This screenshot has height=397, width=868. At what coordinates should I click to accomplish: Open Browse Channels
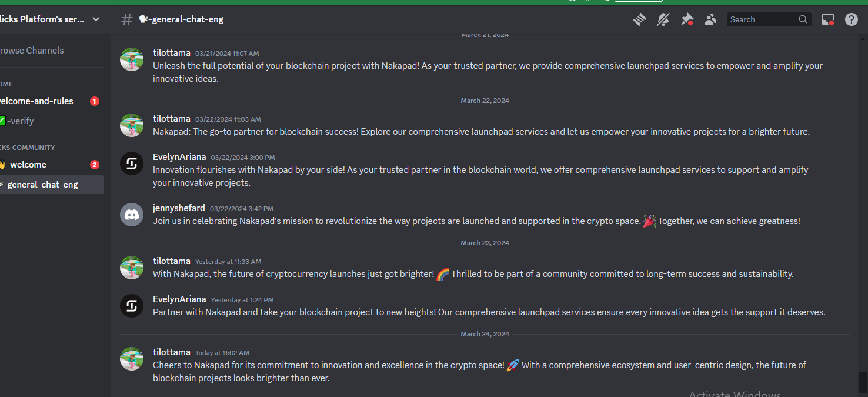pyautogui.click(x=32, y=51)
